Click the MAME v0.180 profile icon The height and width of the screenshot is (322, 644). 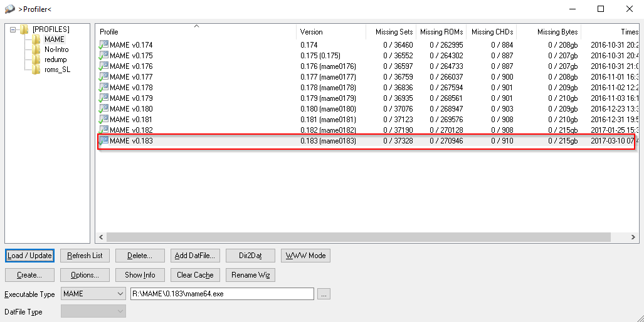103,109
